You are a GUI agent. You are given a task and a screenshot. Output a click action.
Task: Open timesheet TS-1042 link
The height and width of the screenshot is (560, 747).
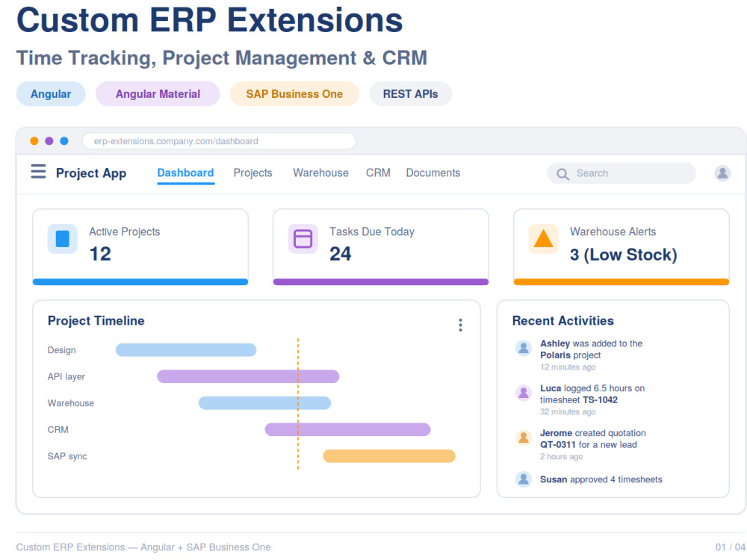[601, 400]
